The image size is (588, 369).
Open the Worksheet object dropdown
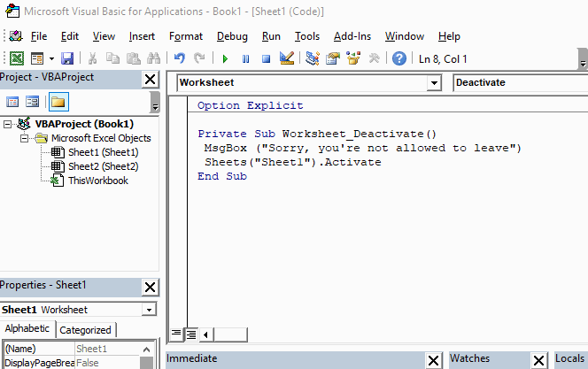434,83
